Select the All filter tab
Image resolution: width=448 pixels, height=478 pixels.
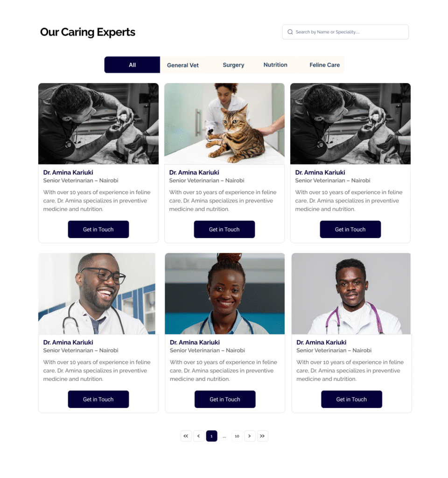click(x=132, y=64)
